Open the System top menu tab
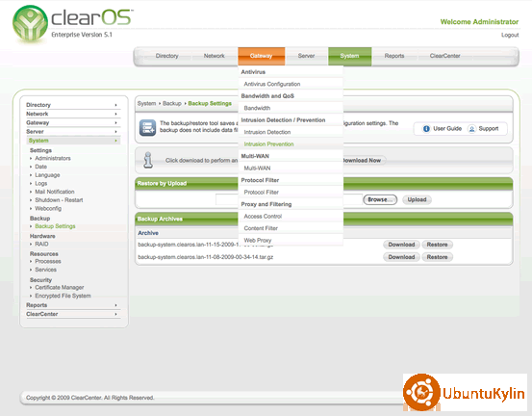Screen dimensions: 532x416 point(350,56)
